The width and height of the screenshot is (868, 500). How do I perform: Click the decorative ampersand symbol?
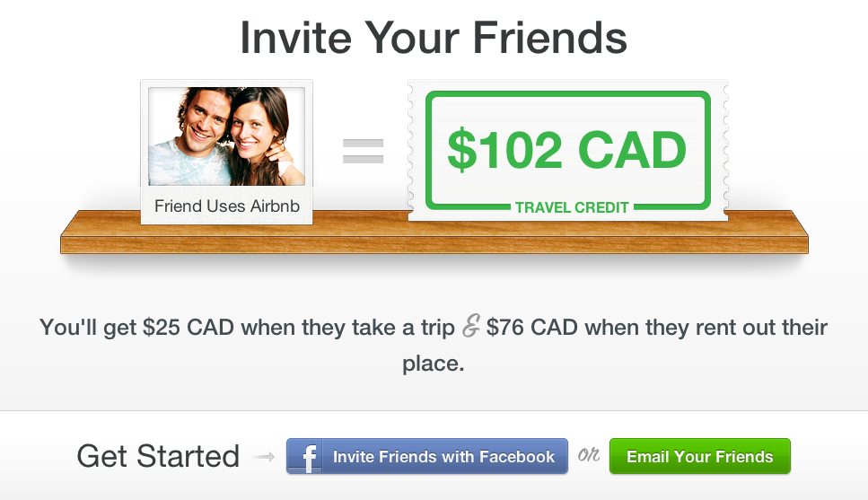(471, 328)
